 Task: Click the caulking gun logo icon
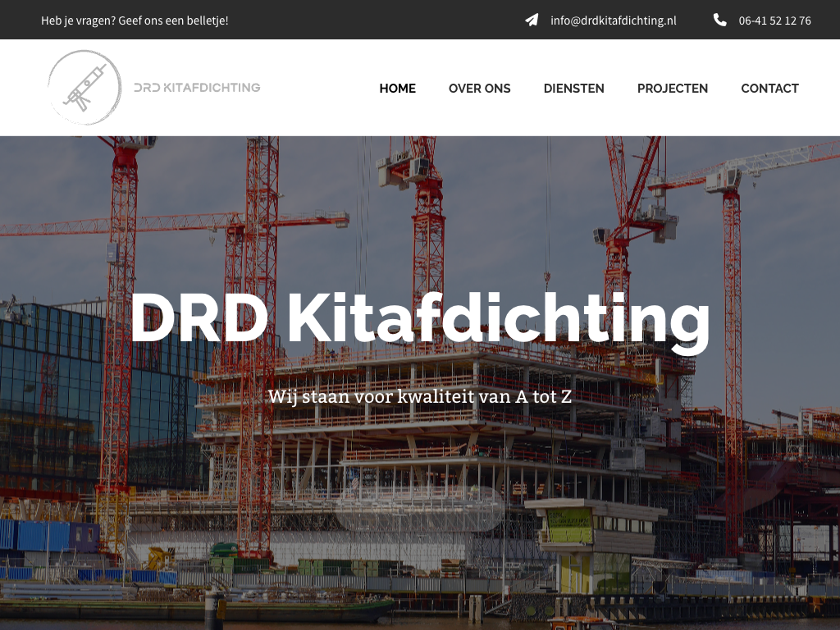click(84, 88)
